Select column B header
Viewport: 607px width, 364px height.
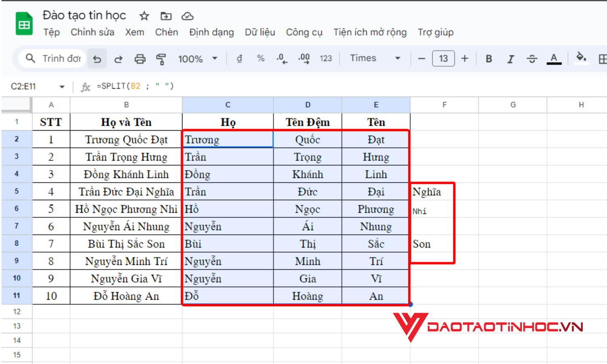tap(126, 105)
